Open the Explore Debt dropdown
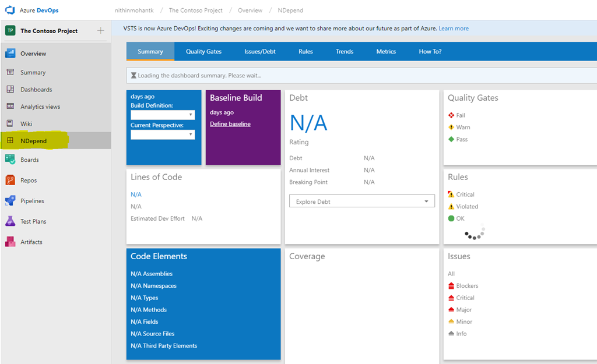597x364 pixels. coord(361,202)
